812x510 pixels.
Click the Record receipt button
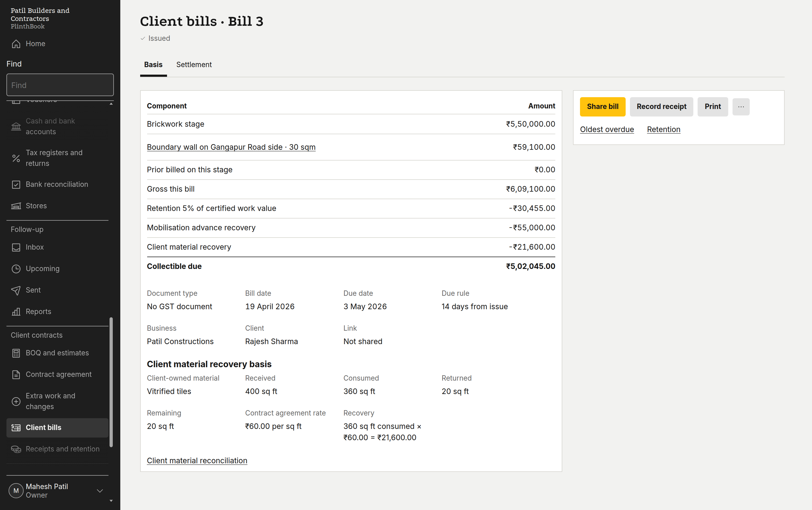click(x=661, y=107)
